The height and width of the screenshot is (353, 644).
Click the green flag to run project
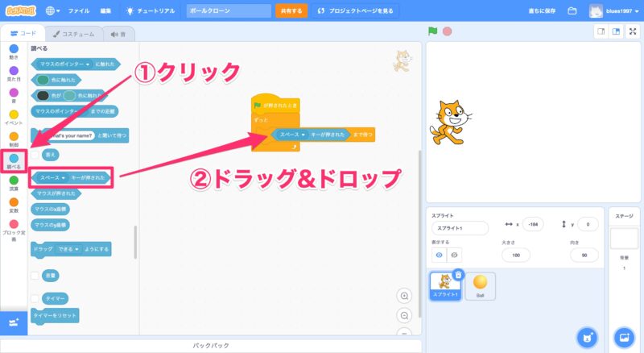(x=433, y=32)
